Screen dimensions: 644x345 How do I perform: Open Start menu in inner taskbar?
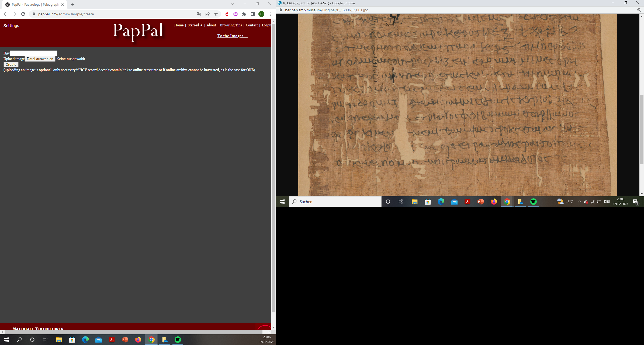(x=282, y=202)
